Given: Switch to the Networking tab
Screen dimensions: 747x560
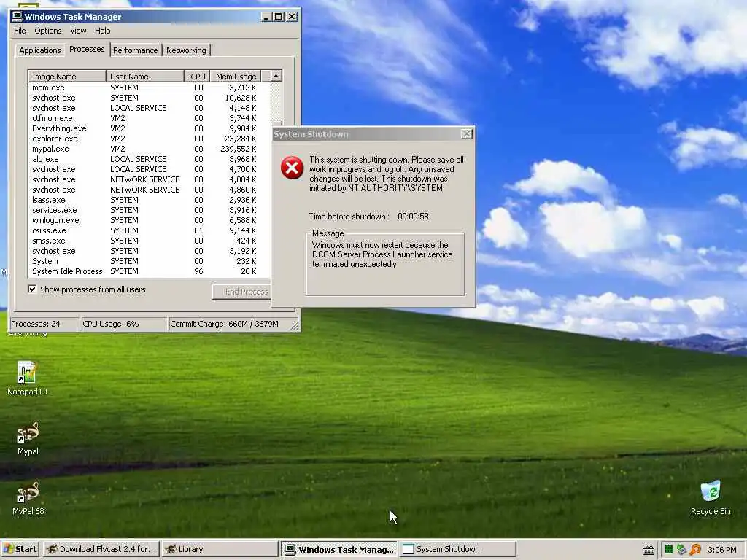Looking at the screenshot, I should pos(186,50).
